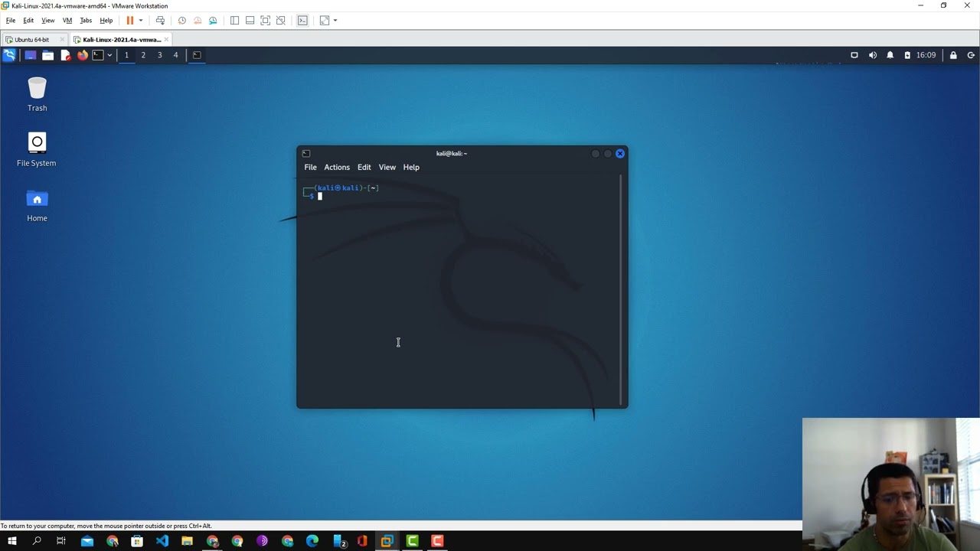
Task: Open the terminal View menu
Action: tap(387, 167)
